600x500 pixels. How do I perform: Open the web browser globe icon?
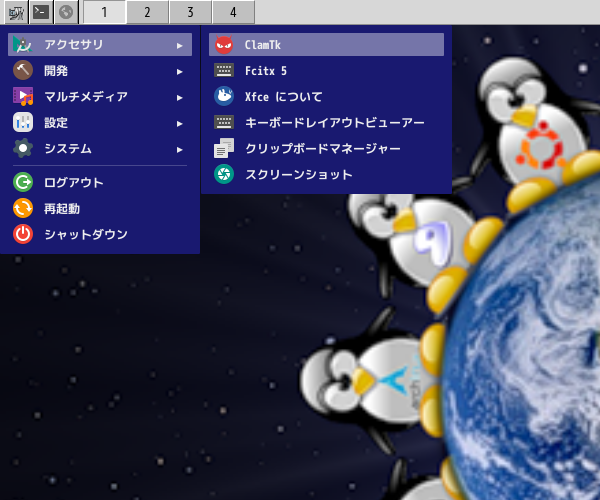pos(66,12)
